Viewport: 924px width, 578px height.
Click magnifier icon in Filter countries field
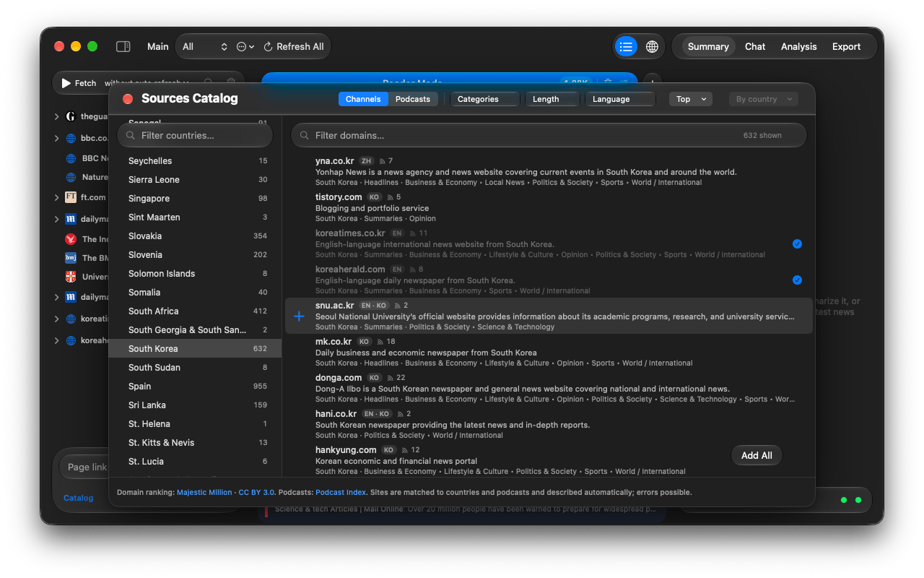131,136
